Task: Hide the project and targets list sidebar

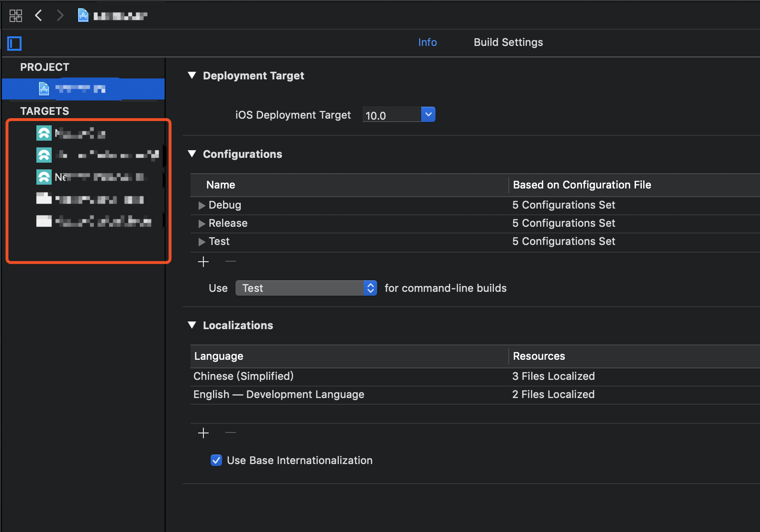Action: point(14,44)
